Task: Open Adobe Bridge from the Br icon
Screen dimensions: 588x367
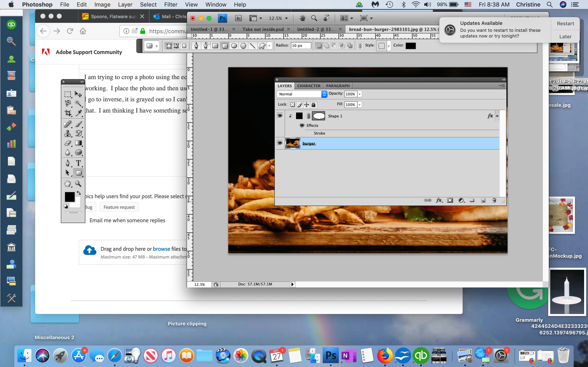Action: (238, 18)
